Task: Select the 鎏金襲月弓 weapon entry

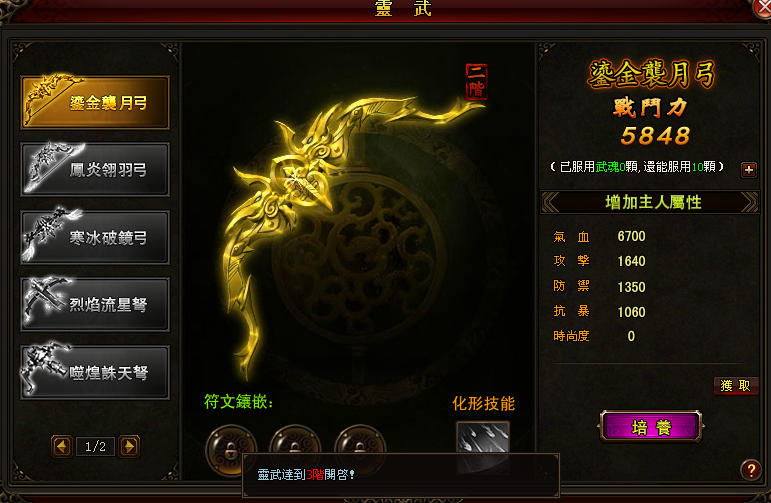Action: [95, 102]
